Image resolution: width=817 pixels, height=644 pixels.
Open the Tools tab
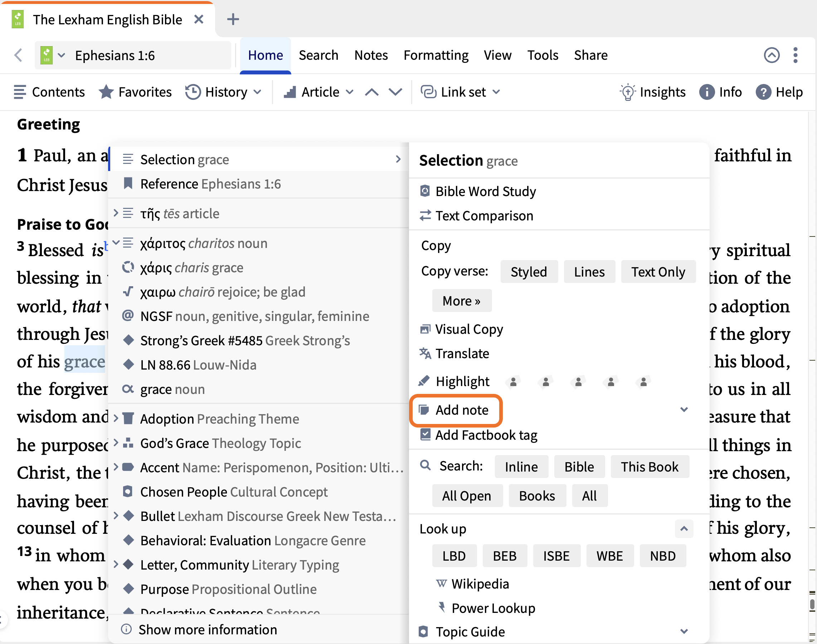click(543, 55)
